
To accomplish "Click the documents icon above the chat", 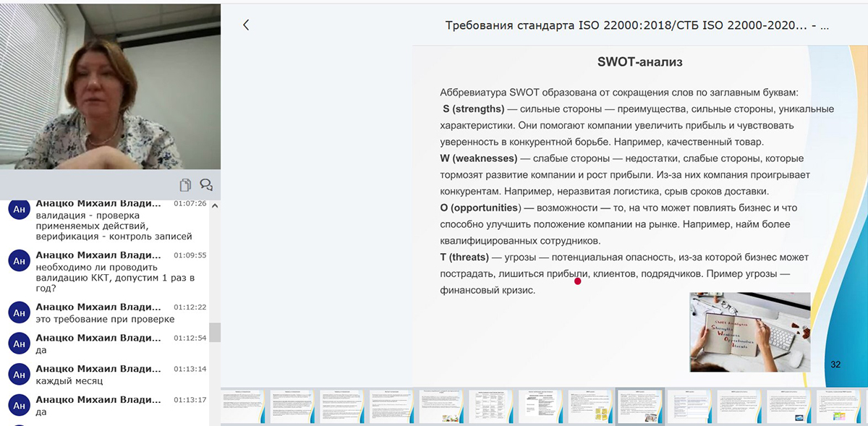I will pos(185,184).
